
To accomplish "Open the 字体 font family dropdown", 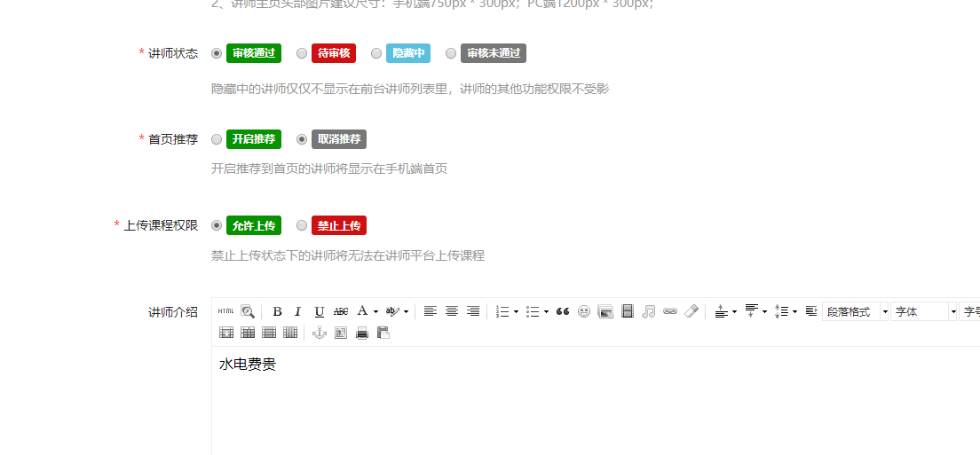I will (x=924, y=311).
